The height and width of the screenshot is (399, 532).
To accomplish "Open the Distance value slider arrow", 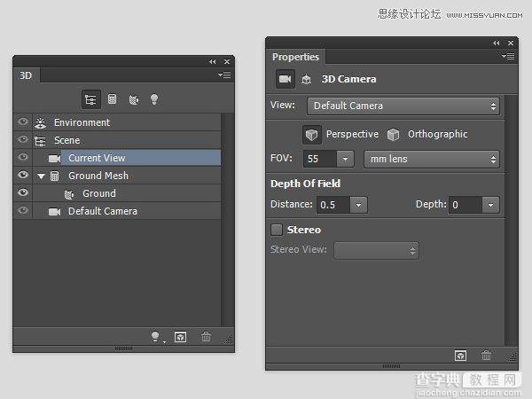I will (x=358, y=205).
